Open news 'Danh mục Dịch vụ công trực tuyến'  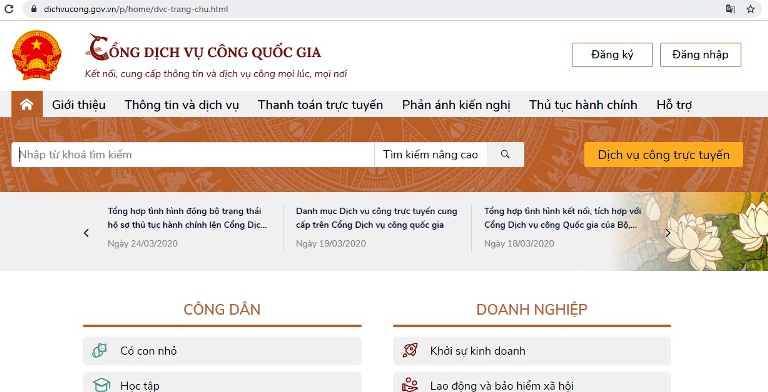point(377,218)
